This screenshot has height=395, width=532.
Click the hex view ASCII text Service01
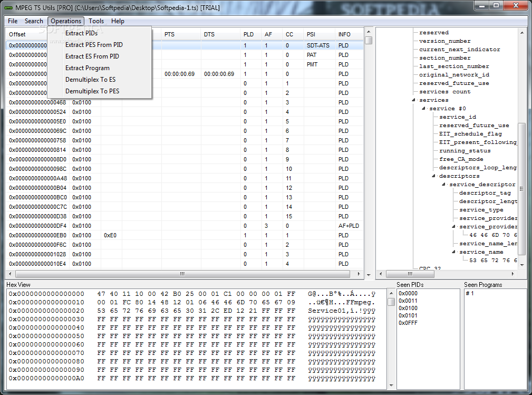[x=327, y=311]
